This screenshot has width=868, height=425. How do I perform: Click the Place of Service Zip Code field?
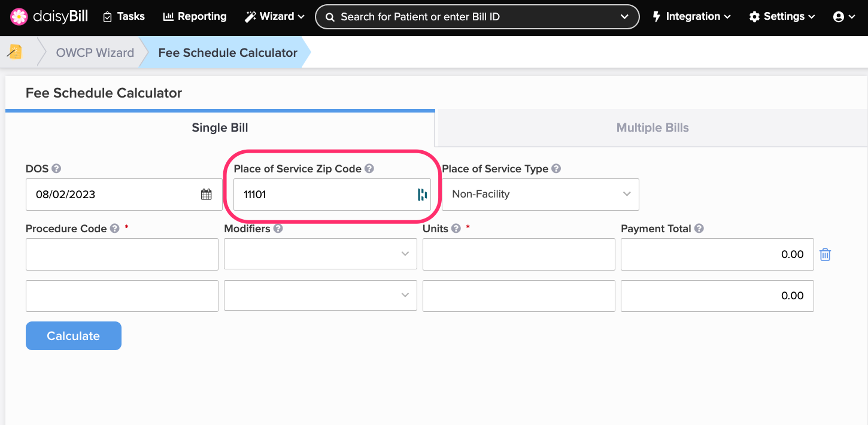(332, 195)
